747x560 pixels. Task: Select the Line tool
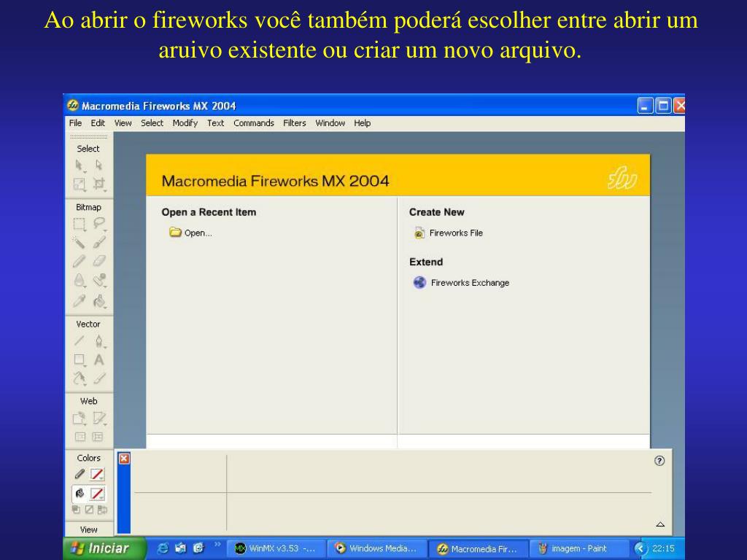(x=80, y=341)
